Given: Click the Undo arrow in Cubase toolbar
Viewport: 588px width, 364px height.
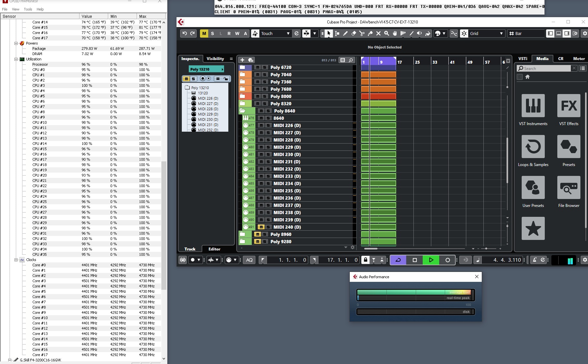Looking at the screenshot, I should 185,33.
